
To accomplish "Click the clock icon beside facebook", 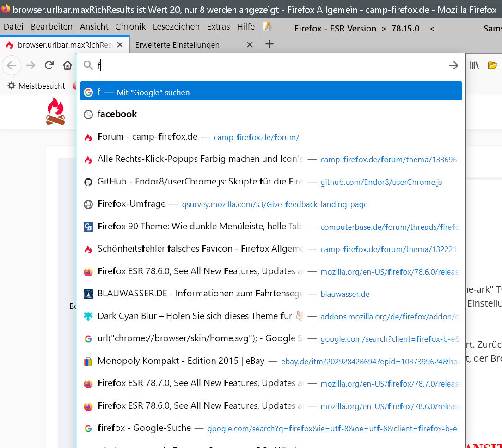I will coord(88,115).
